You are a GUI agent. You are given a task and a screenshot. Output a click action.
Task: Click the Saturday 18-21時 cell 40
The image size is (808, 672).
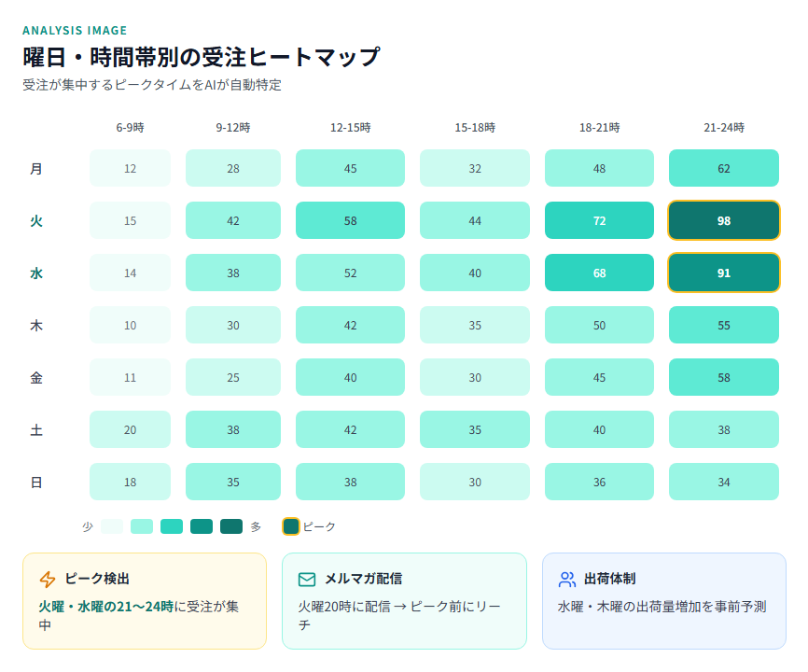click(x=599, y=429)
